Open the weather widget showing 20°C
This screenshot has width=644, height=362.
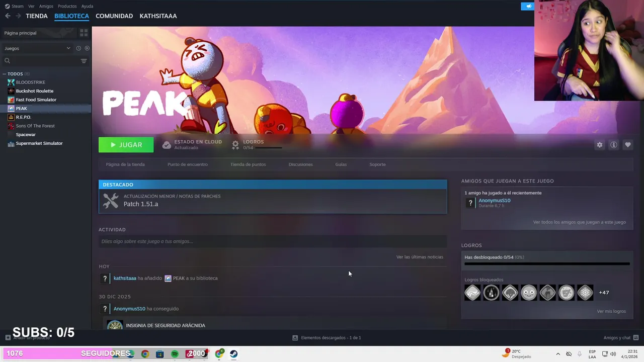tap(517, 354)
